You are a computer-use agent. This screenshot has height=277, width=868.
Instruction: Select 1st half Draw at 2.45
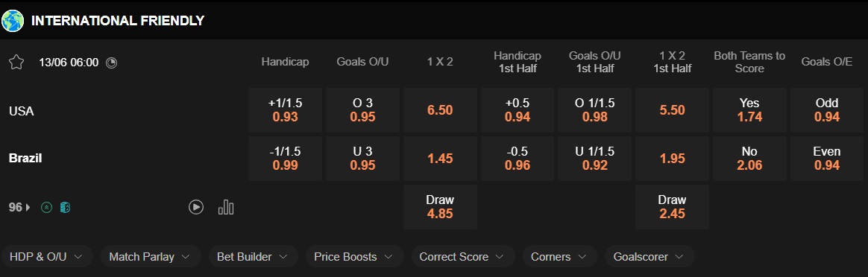[672, 207]
